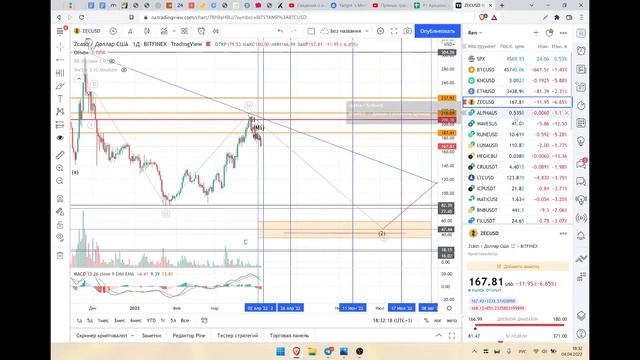640x360 pixels.
Task: Select the crosshair cursor tool
Action: (x=60, y=47)
